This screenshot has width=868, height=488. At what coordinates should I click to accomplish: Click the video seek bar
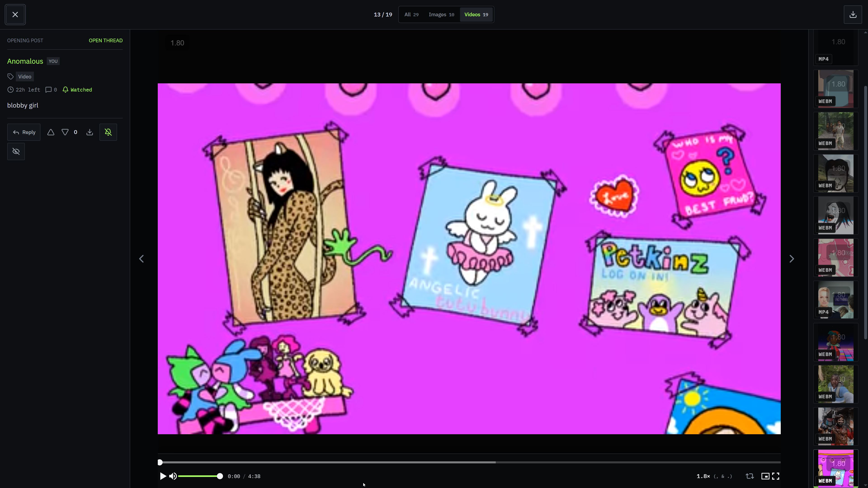[x=469, y=462]
